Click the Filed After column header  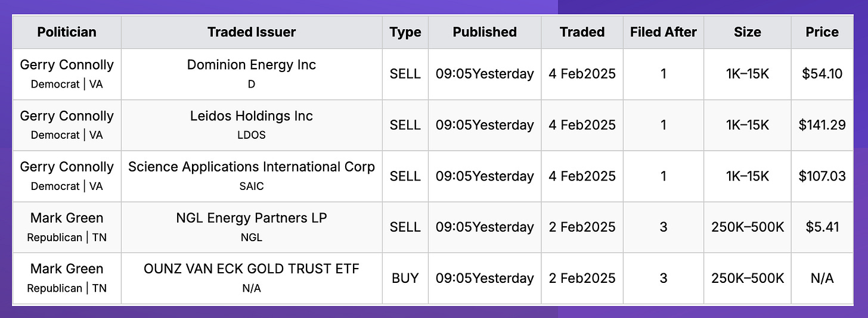[x=664, y=32]
